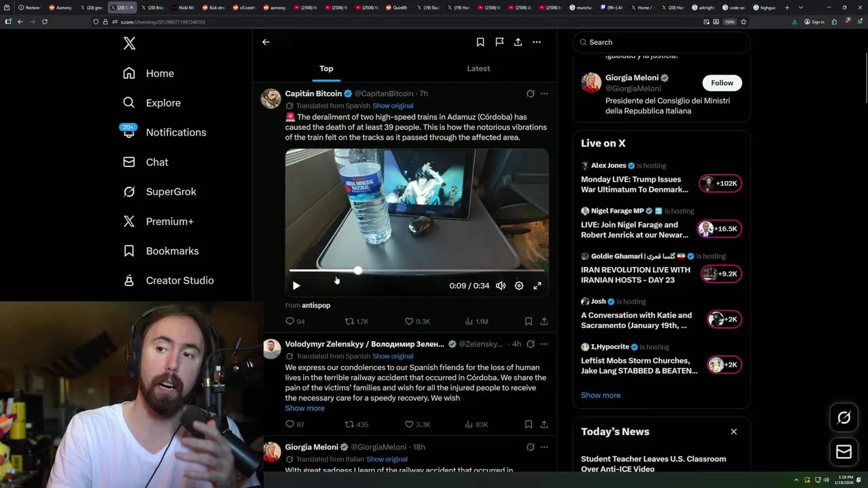Reload the browser page

45,22
